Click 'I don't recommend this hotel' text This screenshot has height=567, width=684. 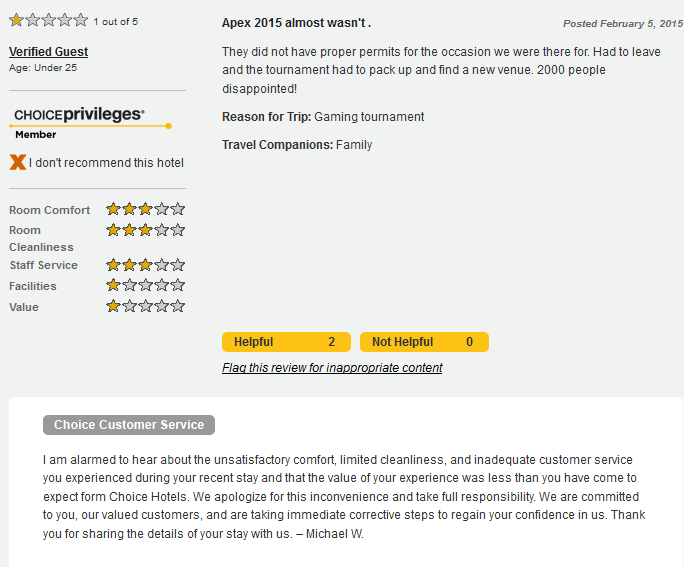106,163
